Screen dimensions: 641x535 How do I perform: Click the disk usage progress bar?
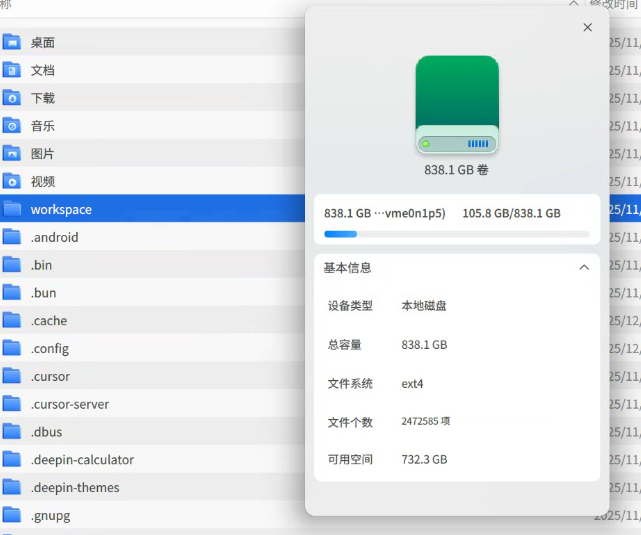(x=457, y=234)
